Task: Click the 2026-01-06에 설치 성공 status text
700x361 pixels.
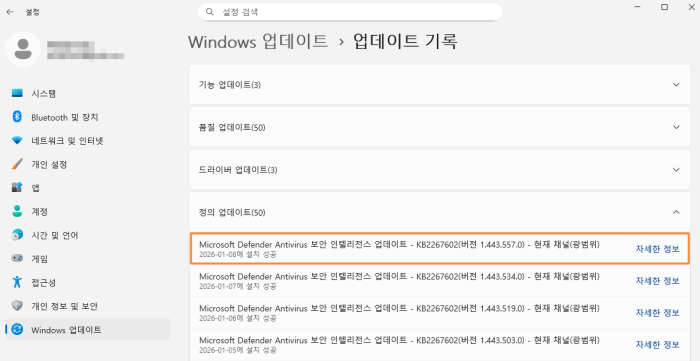Action: coord(238,318)
